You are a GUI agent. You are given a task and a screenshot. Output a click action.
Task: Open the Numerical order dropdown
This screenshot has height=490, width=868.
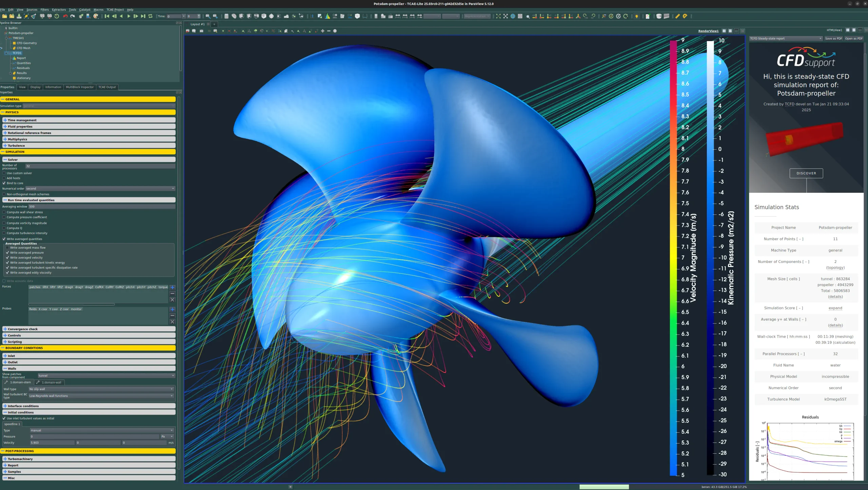[100, 188]
